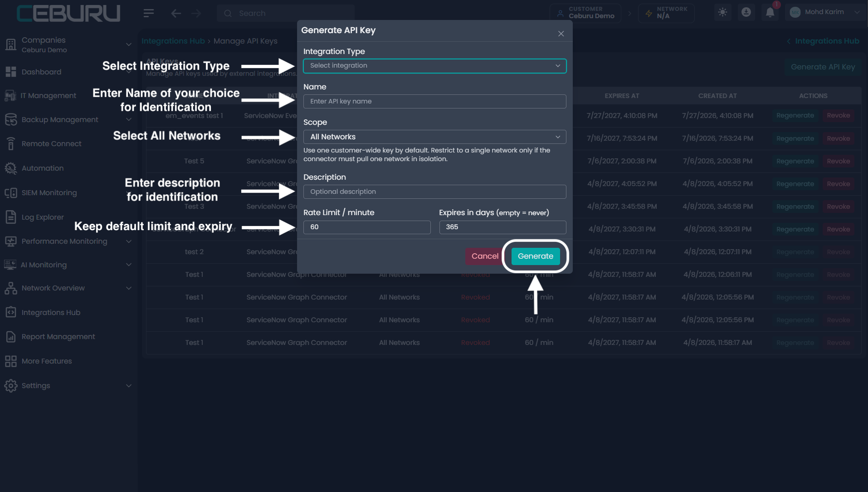
Task: Click the Test 5 key name cell
Action: [x=194, y=161]
